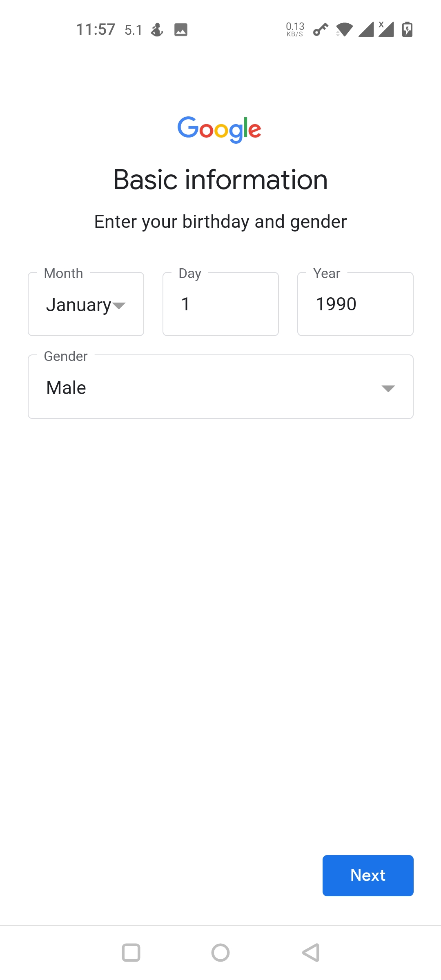
Task: Tap the battery charging status icon
Action: 407,29
